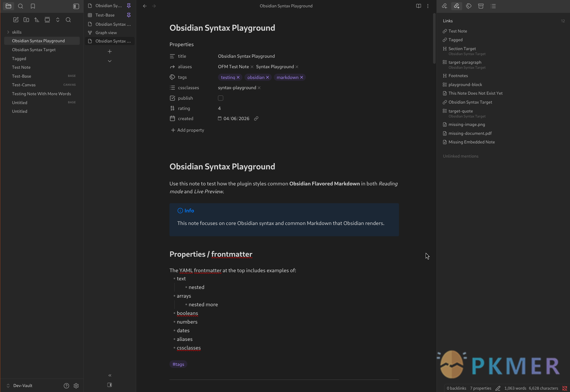Open the daily note link for created date

(256, 119)
